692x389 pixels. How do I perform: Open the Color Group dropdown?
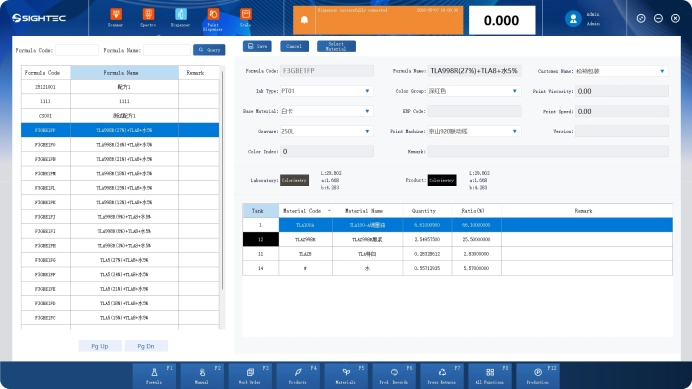tap(514, 91)
